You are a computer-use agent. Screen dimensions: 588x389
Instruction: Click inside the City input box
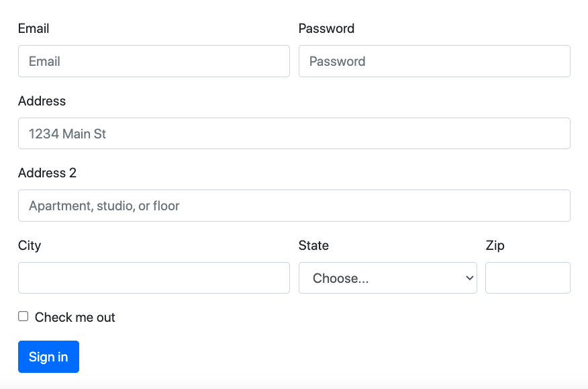point(154,277)
